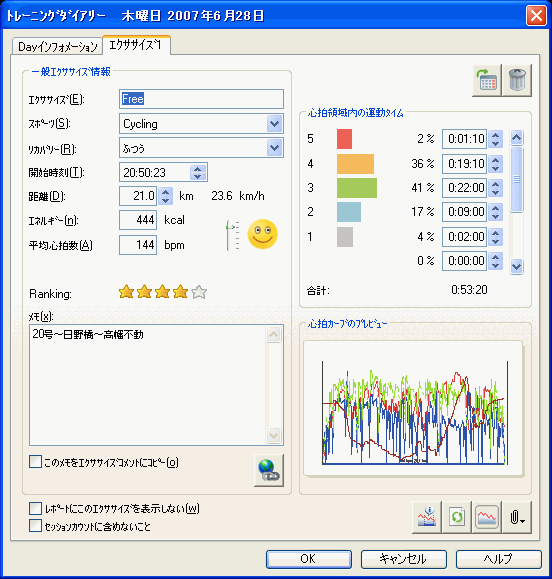Click the calendar move exercise icon
The image size is (552, 579).
(487, 80)
